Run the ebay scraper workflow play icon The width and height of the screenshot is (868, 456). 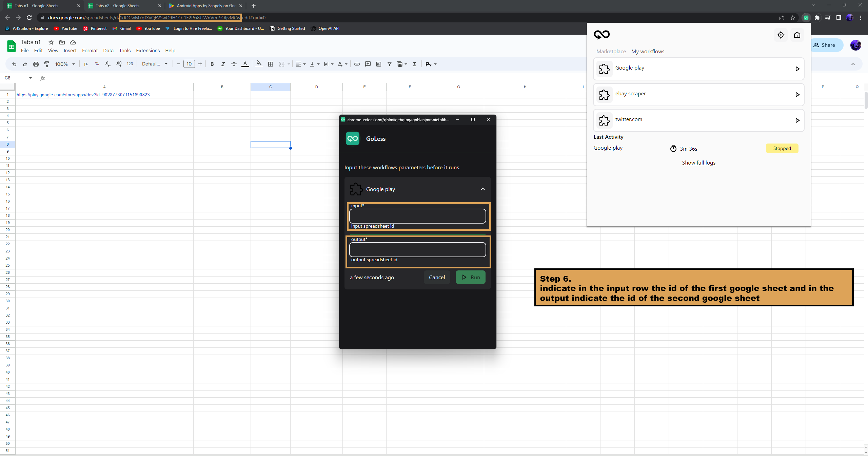coord(797,95)
